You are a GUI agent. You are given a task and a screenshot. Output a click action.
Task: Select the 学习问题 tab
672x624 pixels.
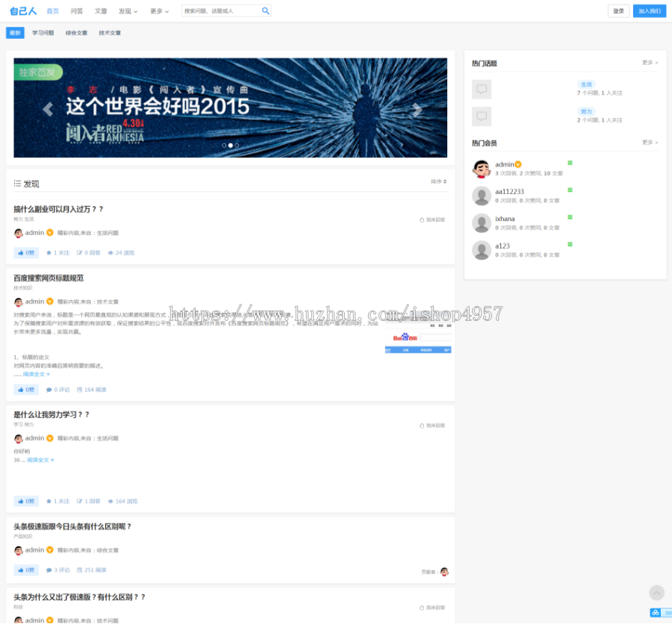[x=43, y=33]
